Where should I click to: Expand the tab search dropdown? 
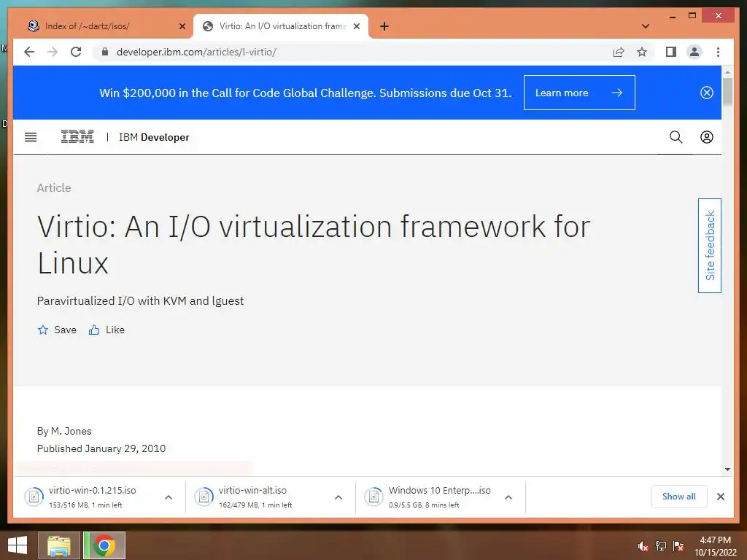[646, 26]
